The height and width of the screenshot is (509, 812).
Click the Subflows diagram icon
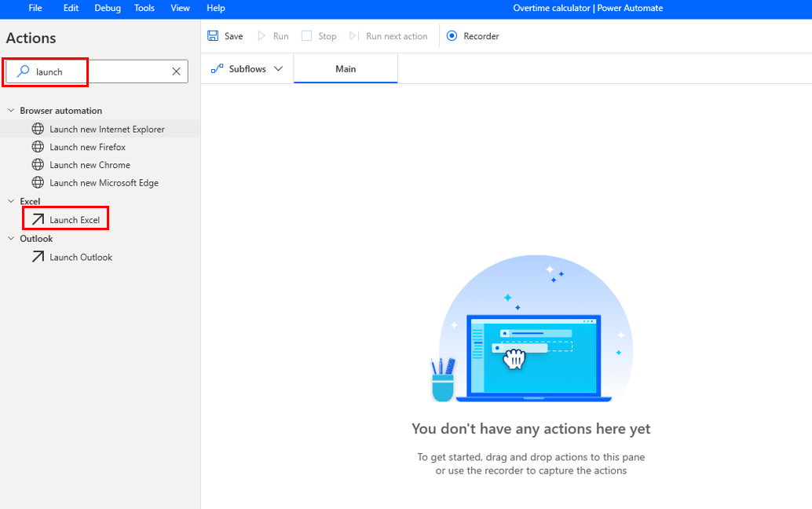pos(217,69)
